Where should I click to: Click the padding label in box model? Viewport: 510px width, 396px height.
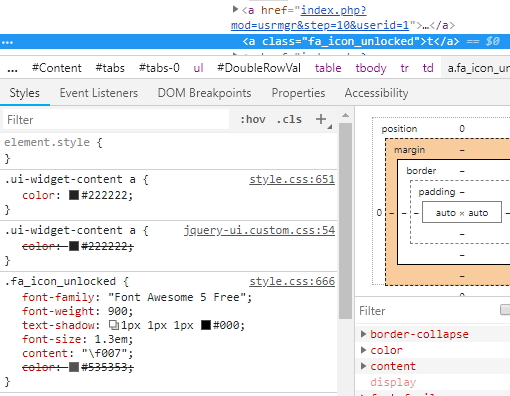[437, 192]
